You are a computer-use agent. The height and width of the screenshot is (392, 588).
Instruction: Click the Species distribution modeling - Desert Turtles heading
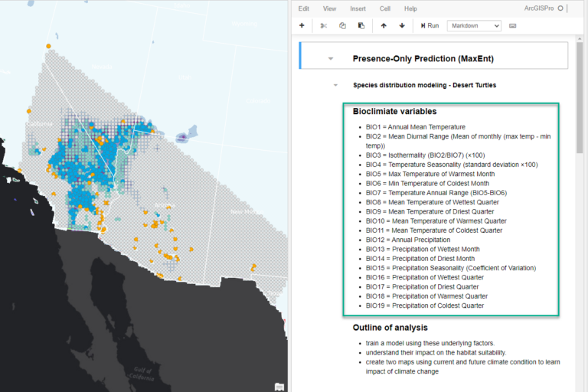(x=424, y=85)
